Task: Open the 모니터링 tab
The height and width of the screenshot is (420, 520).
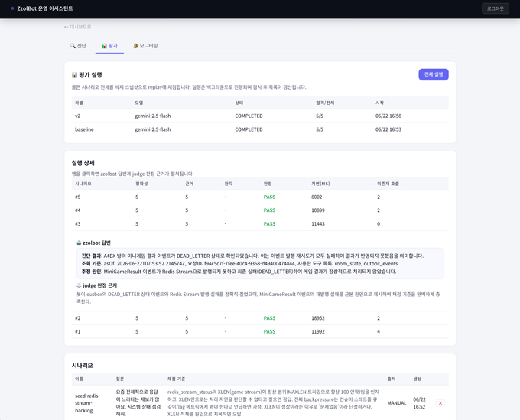Action: coord(145,46)
